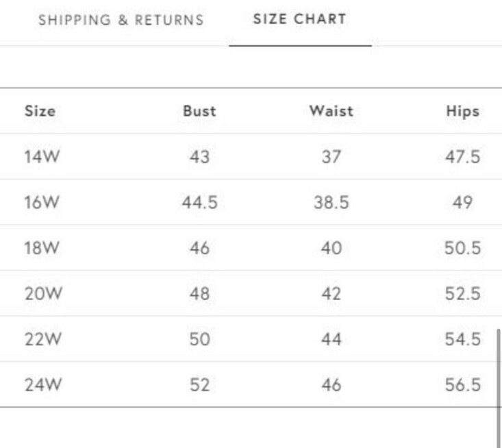Click the Size column header
502x448 pixels.
coord(40,111)
